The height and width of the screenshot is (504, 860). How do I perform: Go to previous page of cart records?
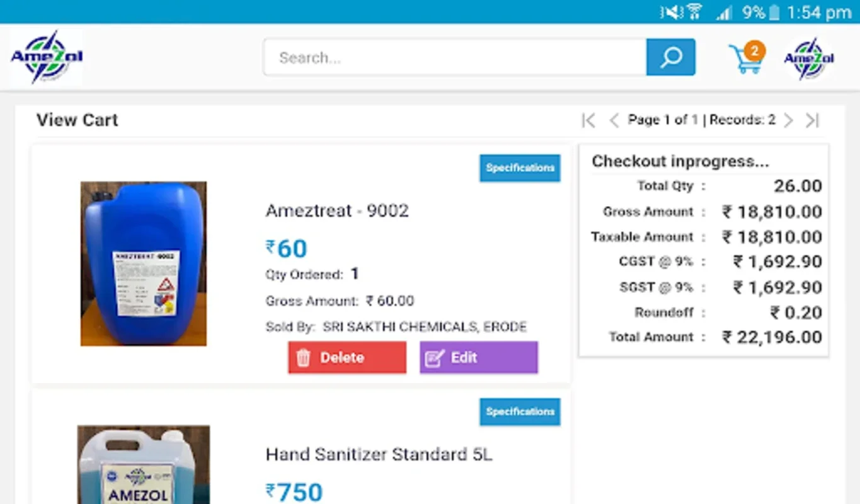tap(614, 120)
